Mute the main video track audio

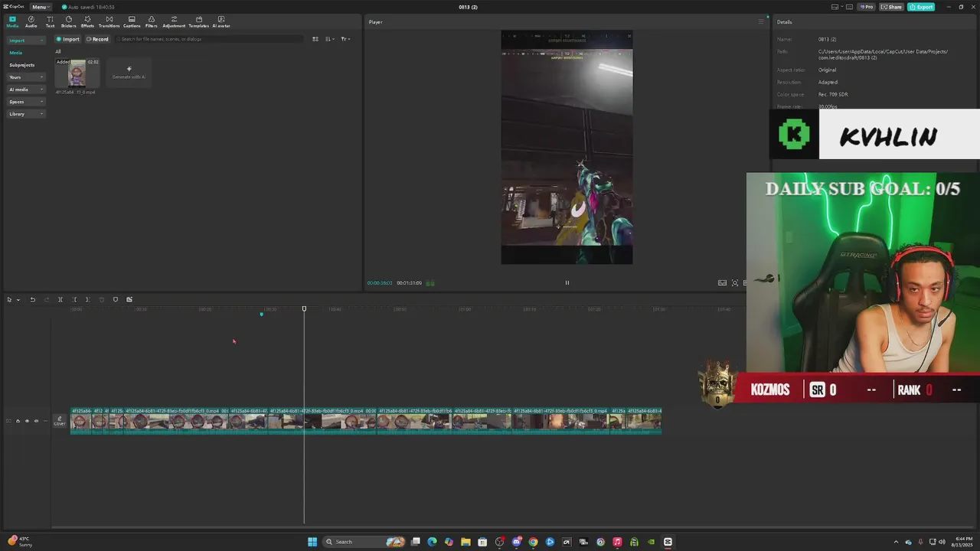coord(36,421)
